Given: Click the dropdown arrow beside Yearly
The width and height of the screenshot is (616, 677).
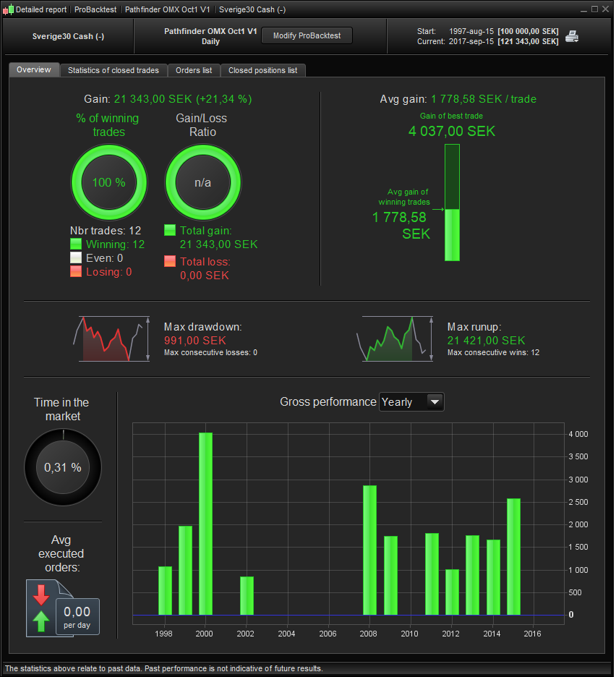Looking at the screenshot, I should click(435, 402).
